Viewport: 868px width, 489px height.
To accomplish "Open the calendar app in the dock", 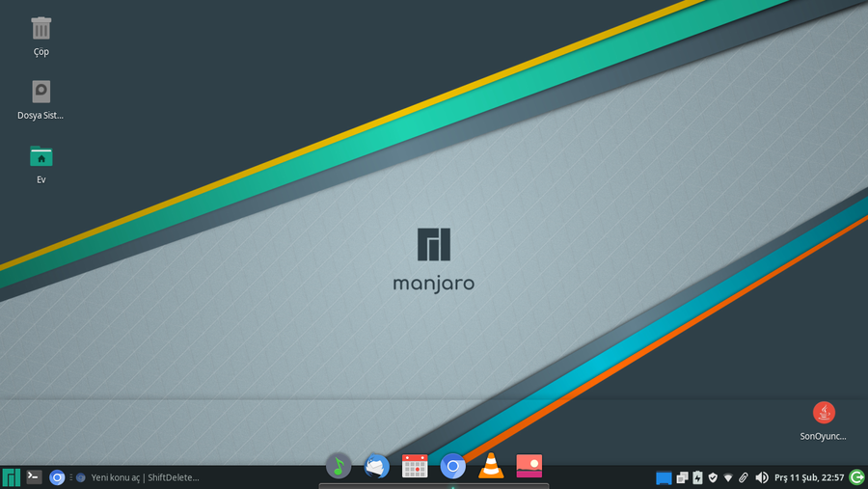I will (x=415, y=467).
